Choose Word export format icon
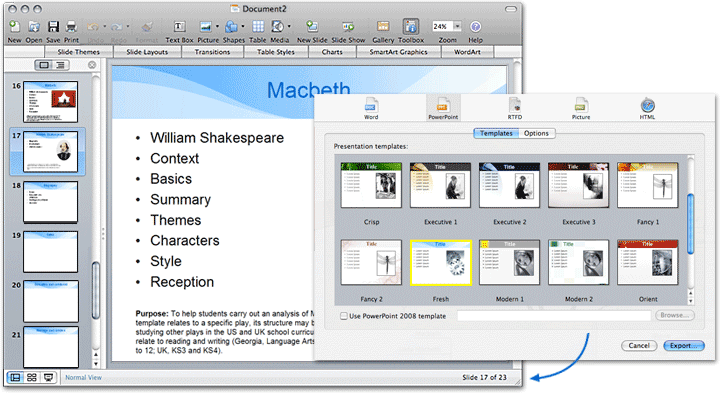 (x=371, y=106)
